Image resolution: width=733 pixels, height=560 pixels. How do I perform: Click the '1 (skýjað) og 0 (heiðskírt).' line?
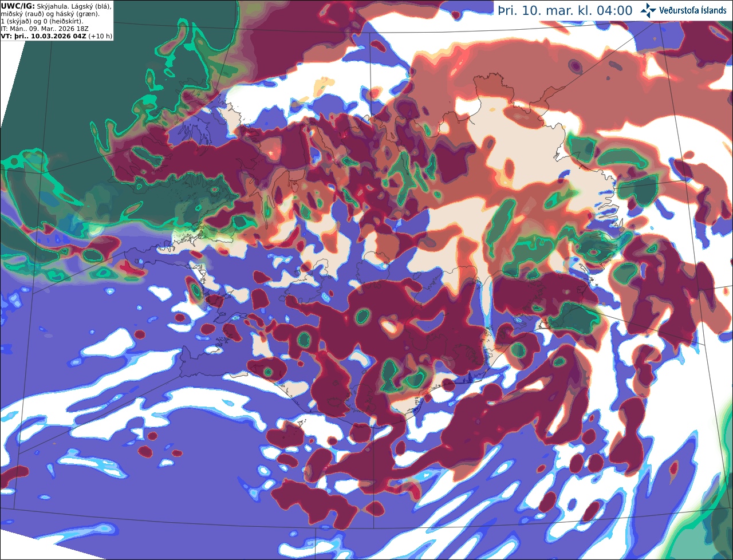tap(42, 21)
